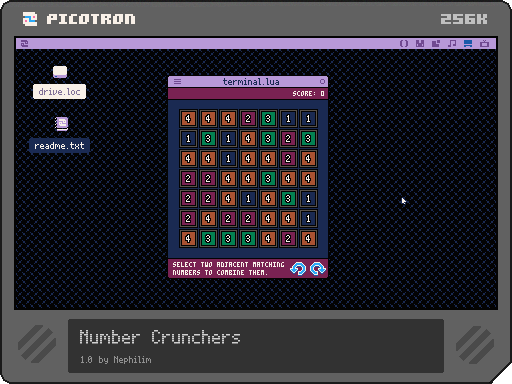Screen dimensions: 512x384
Task: Select the top-right navy 1 tile
Action: (308, 119)
